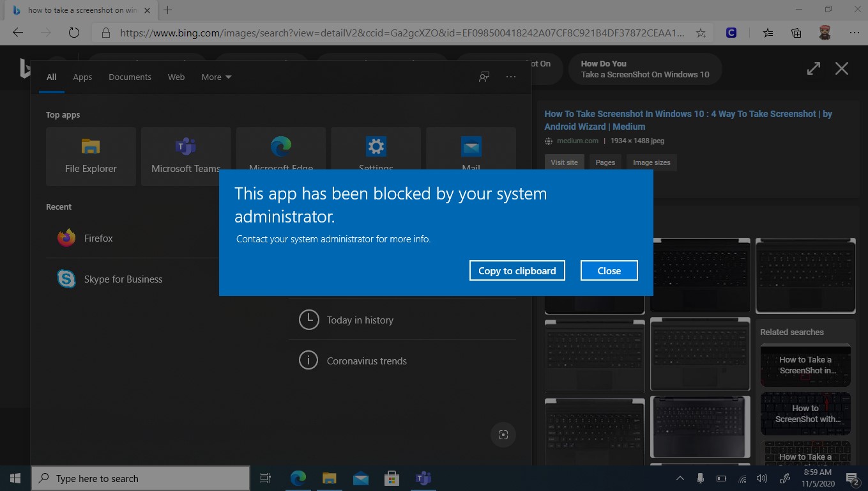Open related search How to Take a ScreenShot in
868x491 pixels.
click(x=805, y=365)
